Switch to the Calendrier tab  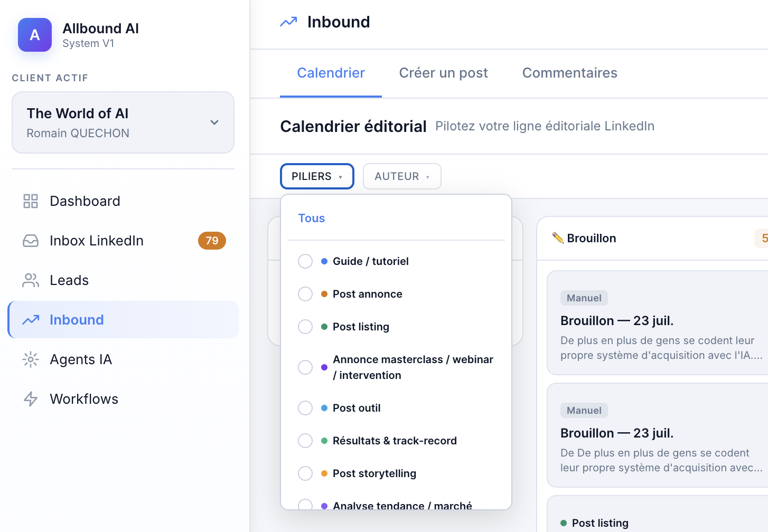click(331, 73)
